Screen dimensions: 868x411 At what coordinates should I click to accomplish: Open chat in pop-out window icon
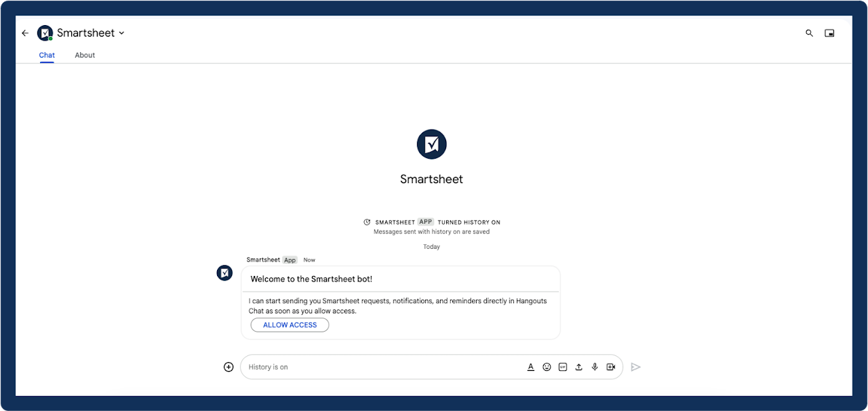[829, 33]
